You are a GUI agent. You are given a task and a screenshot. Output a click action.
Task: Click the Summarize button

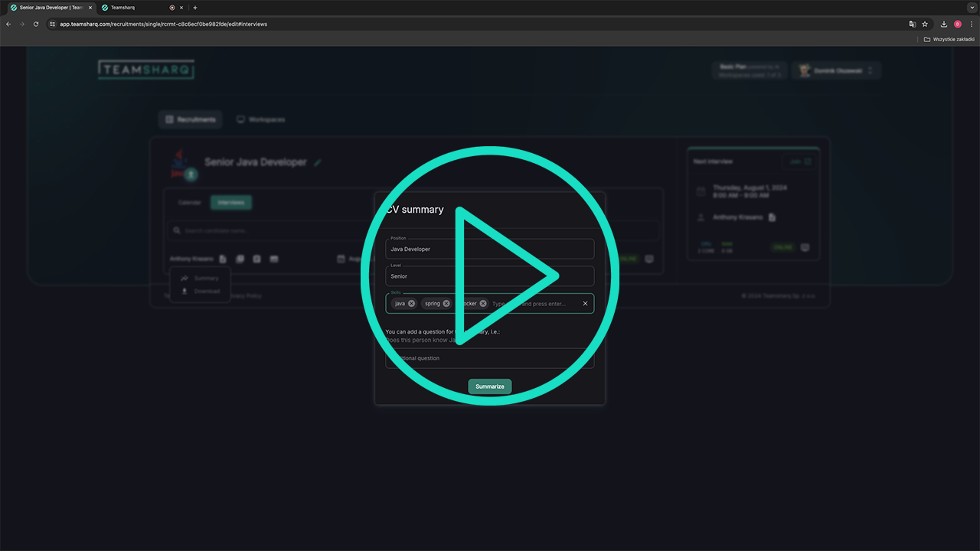pyautogui.click(x=489, y=386)
